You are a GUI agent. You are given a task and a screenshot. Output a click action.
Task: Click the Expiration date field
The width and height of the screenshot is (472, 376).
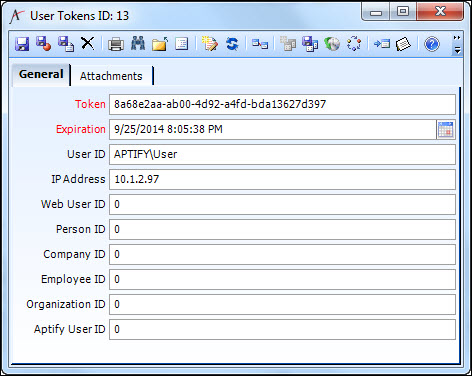(x=273, y=129)
